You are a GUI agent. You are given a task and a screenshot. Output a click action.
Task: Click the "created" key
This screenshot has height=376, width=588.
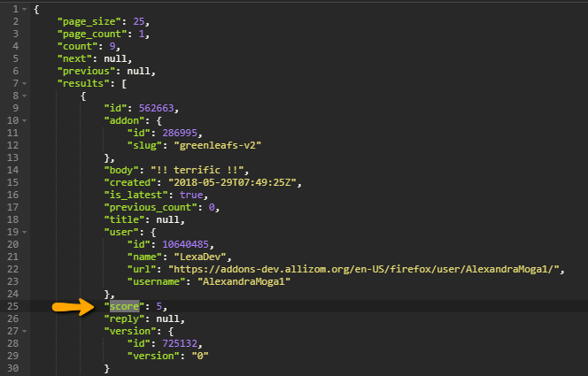coord(130,182)
